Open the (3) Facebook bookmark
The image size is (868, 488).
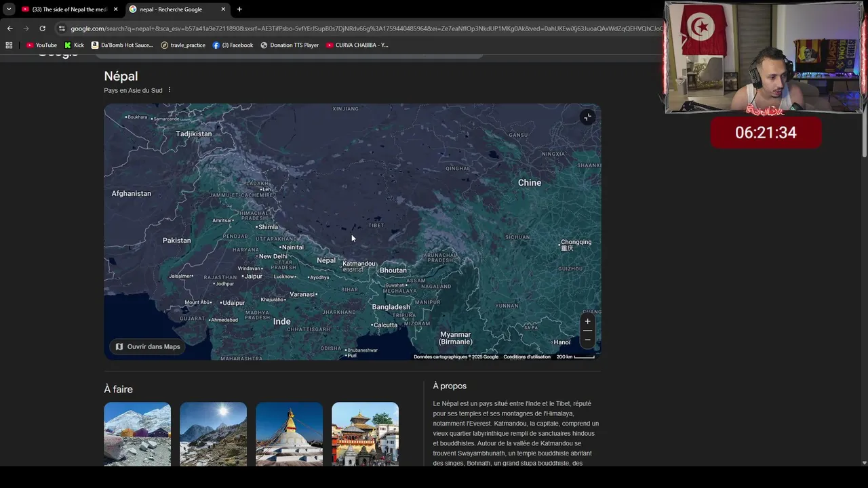(x=233, y=45)
